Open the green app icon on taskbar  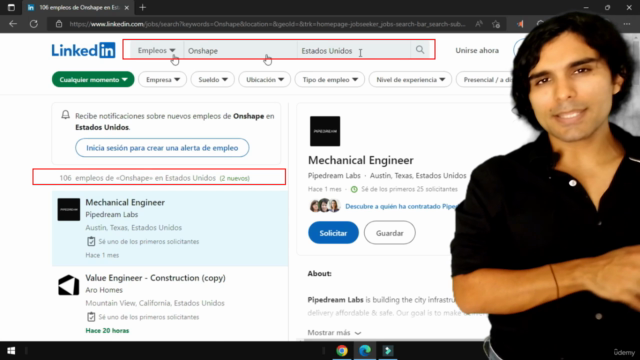tap(388, 351)
